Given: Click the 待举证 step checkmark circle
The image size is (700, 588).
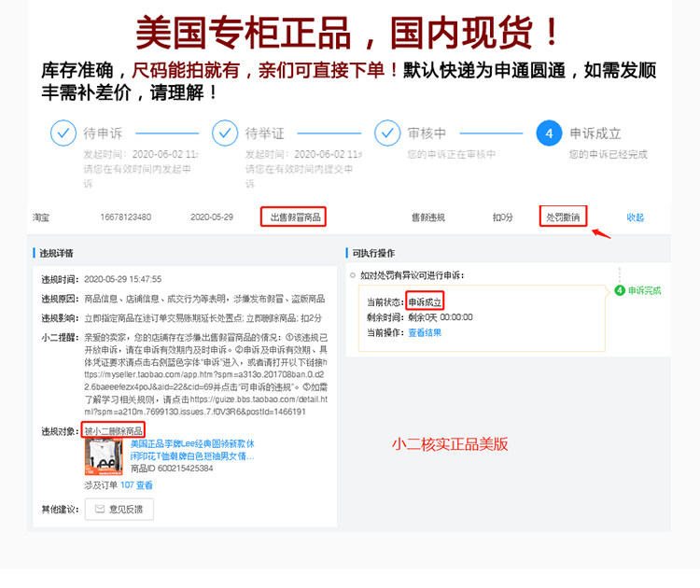Looking at the screenshot, I should tap(225, 133).
